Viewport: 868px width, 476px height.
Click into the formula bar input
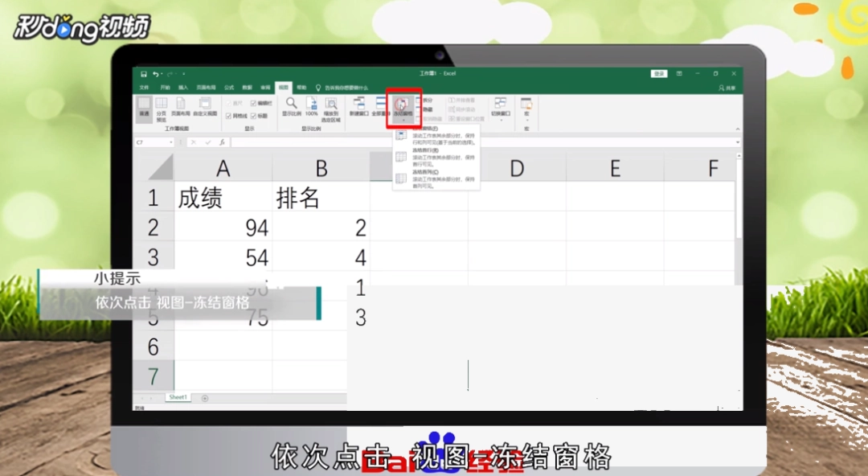tap(481, 142)
